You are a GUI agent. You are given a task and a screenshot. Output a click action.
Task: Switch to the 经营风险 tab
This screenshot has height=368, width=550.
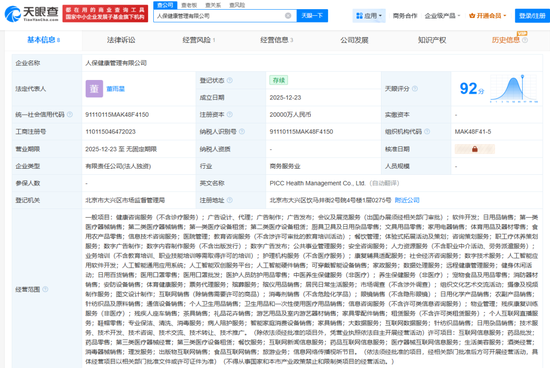point(199,40)
